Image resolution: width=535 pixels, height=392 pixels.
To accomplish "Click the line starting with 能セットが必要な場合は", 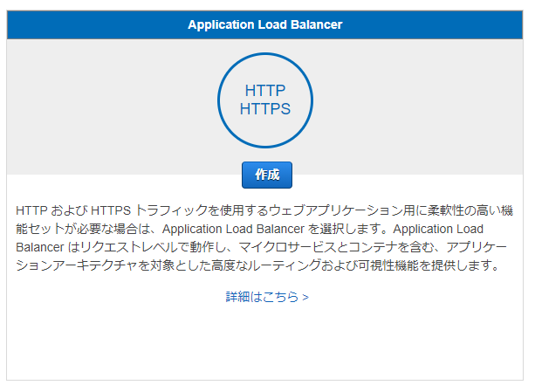I will [250, 229].
